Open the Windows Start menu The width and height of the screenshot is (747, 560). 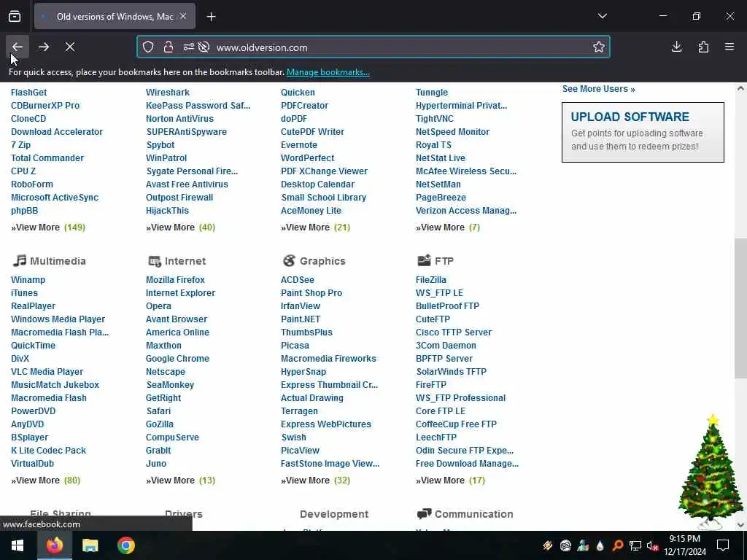tap(18, 545)
